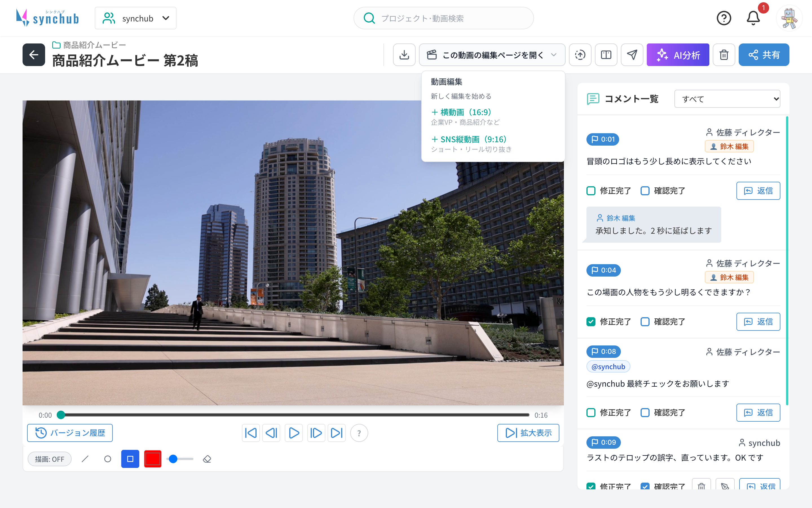Check 修正完了 on the 0:01 comment
The height and width of the screenshot is (508, 812).
(591, 190)
